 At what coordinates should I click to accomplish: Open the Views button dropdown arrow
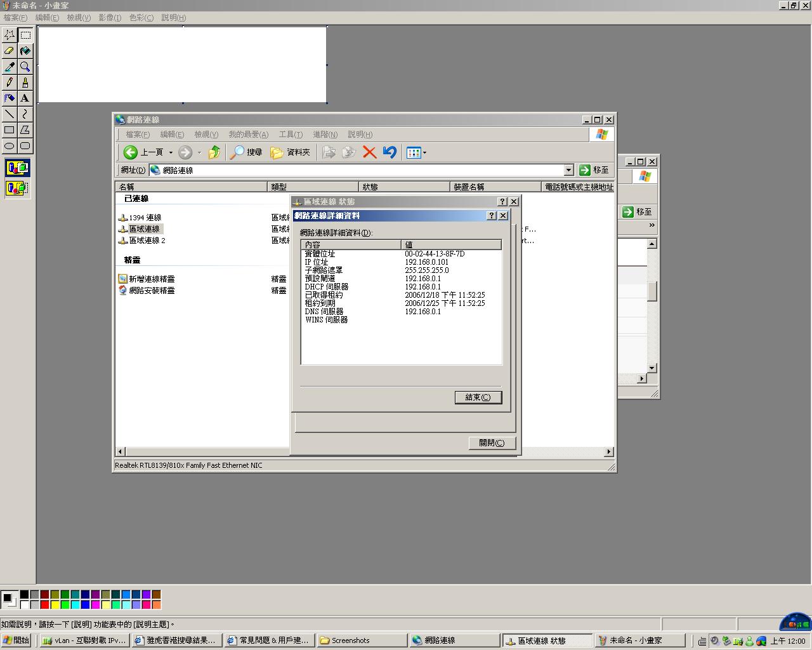pyautogui.click(x=424, y=152)
